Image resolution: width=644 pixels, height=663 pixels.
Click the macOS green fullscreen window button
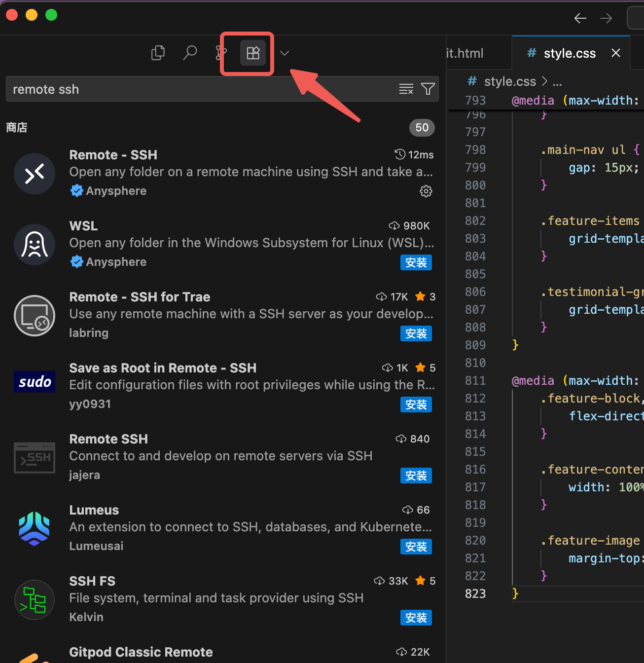(x=51, y=15)
